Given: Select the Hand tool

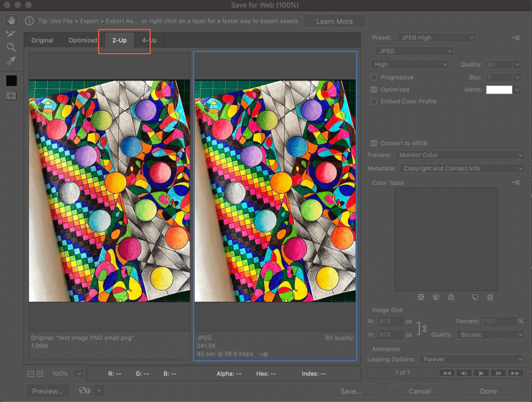Looking at the screenshot, I should click(x=11, y=21).
